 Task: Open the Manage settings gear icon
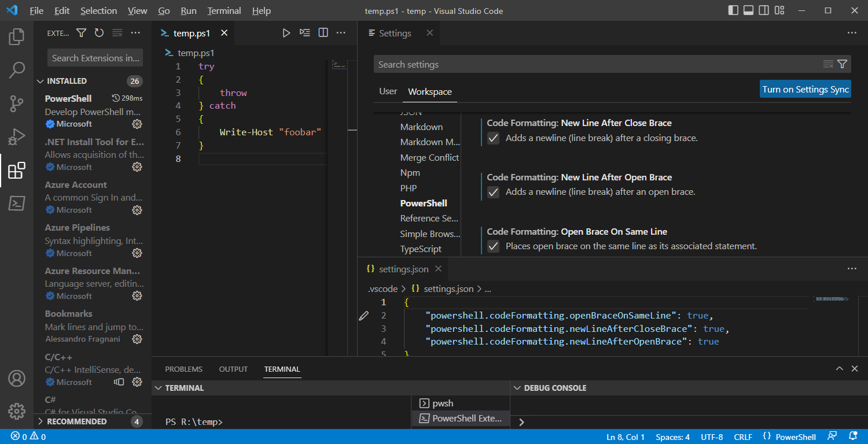pyautogui.click(x=16, y=411)
